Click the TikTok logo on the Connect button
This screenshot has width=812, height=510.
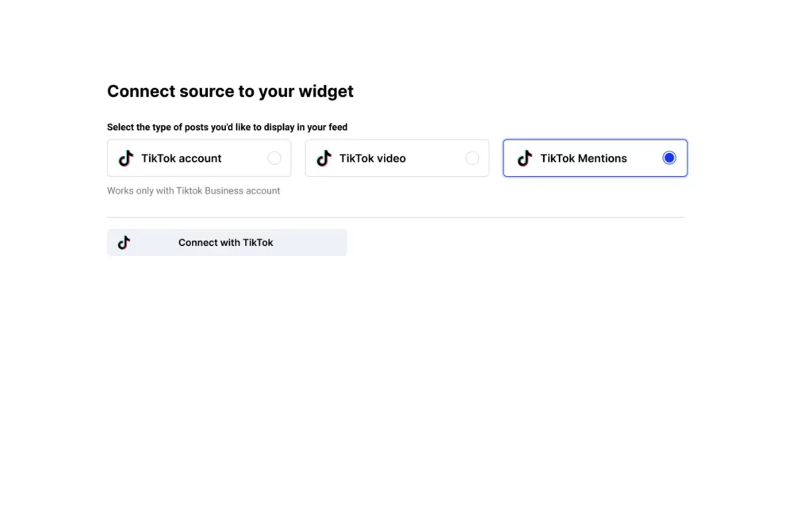point(124,243)
